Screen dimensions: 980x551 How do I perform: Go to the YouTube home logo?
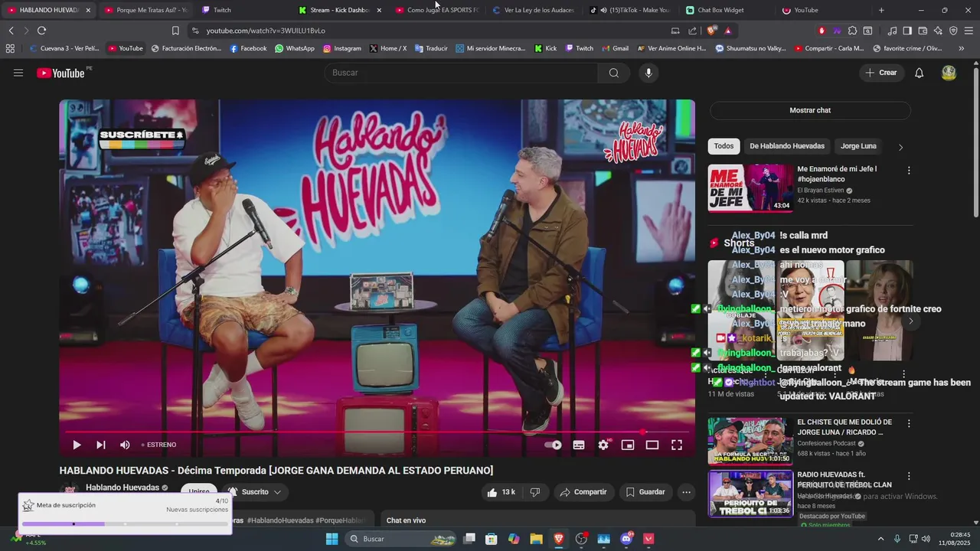(x=60, y=73)
